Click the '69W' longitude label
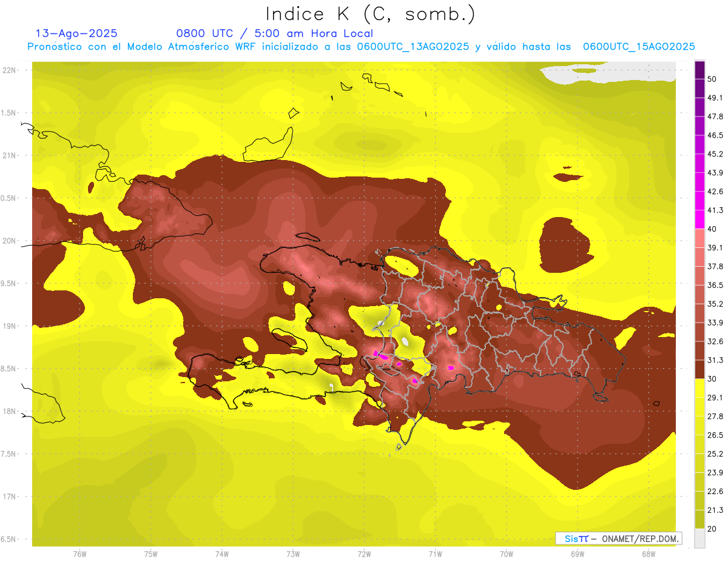 577,554
